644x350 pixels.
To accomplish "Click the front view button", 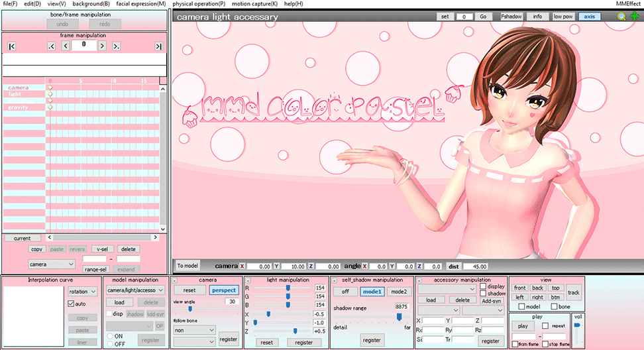I will [519, 288].
